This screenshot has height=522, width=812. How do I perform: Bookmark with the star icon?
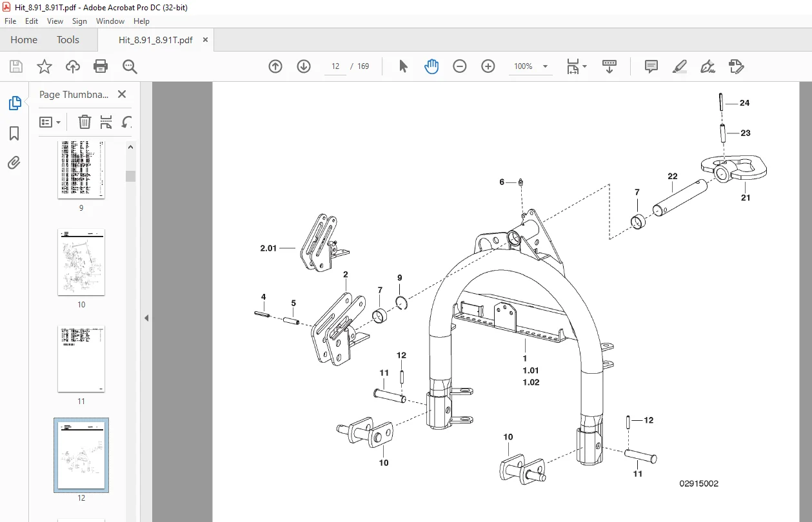(x=44, y=66)
